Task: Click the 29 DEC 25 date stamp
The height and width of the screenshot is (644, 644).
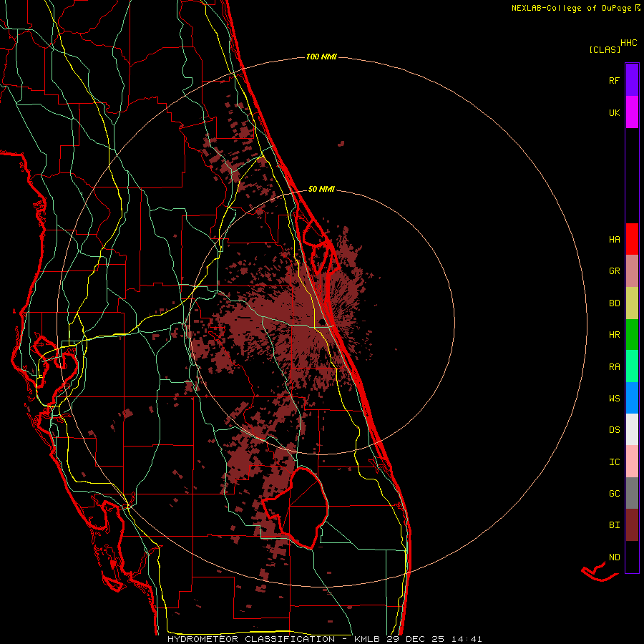Action: (x=416, y=639)
